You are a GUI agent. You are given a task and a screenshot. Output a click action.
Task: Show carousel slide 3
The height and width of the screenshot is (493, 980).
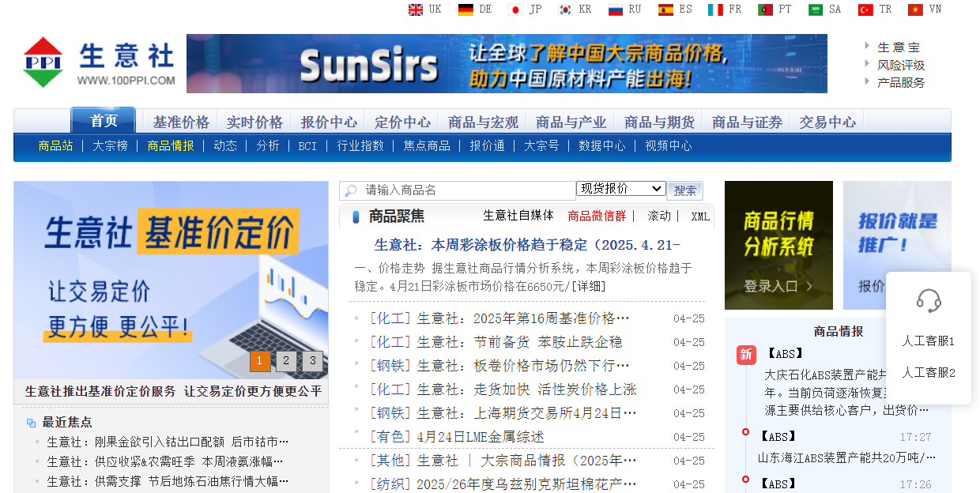click(x=312, y=361)
